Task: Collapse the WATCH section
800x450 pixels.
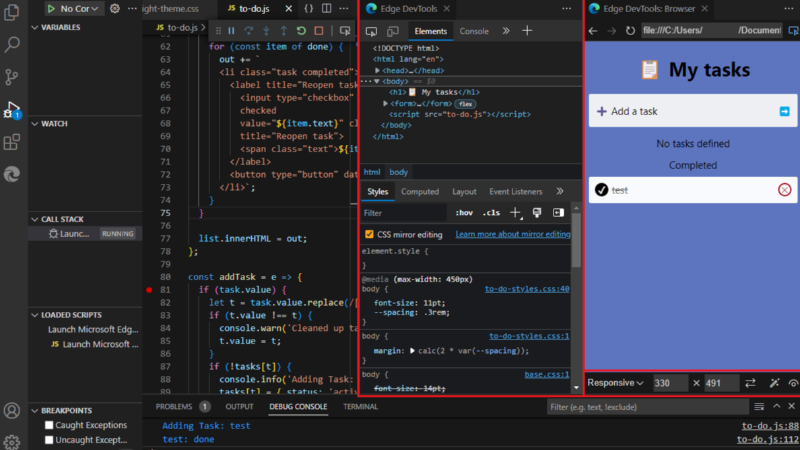Action: coord(35,123)
